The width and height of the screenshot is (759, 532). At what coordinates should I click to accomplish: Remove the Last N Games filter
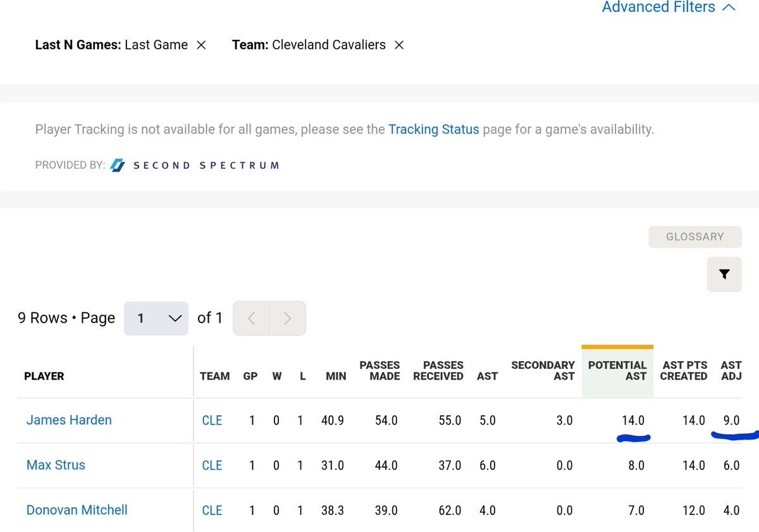(201, 45)
